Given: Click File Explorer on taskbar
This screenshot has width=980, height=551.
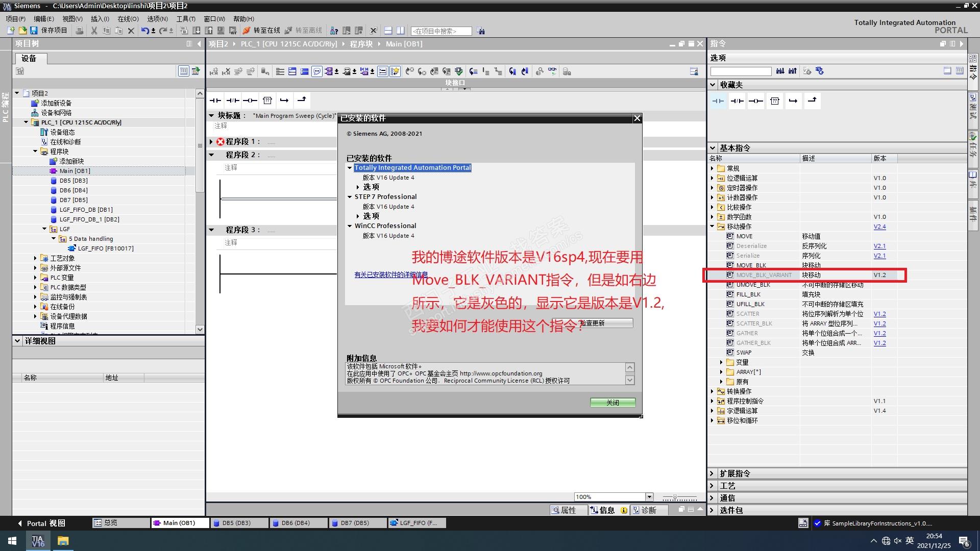Looking at the screenshot, I should (63, 541).
